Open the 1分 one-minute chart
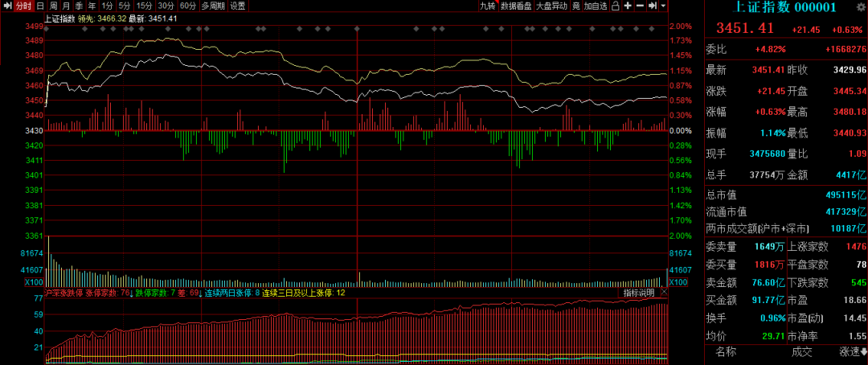Image resolution: width=868 pixels, height=365 pixels. (108, 6)
